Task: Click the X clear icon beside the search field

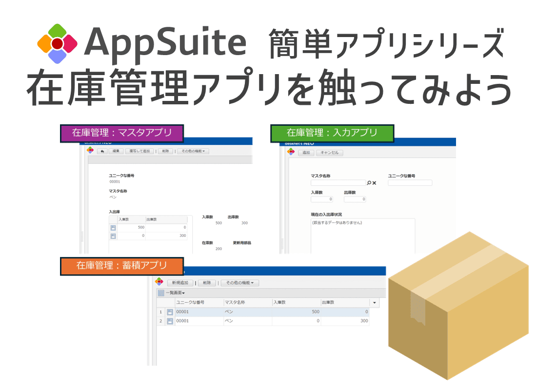Action: (x=374, y=182)
